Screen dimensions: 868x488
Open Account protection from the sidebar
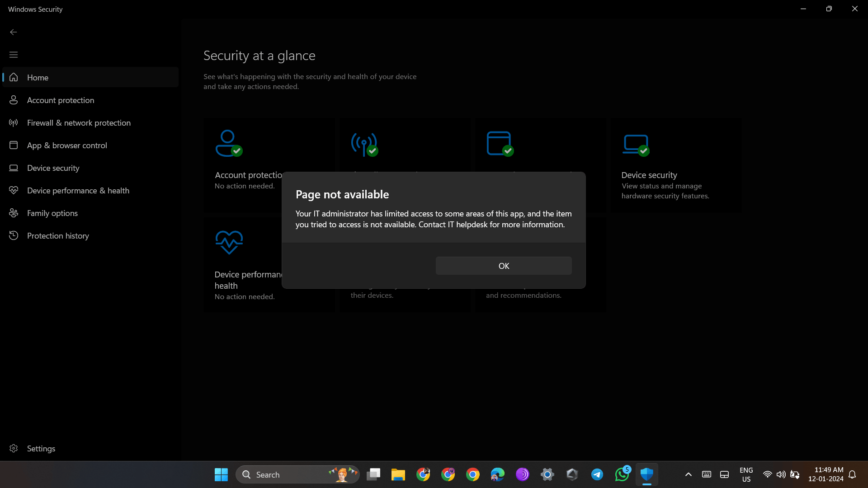[61, 100]
